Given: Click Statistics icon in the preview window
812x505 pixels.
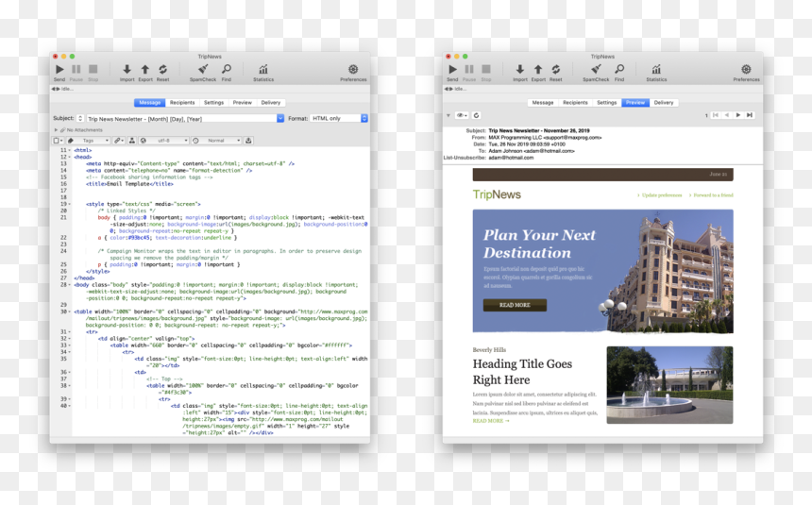Looking at the screenshot, I should pyautogui.click(x=656, y=70).
